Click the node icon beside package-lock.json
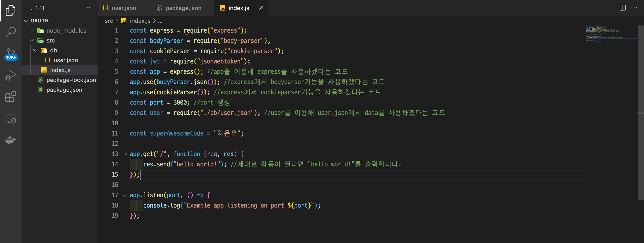 point(40,80)
